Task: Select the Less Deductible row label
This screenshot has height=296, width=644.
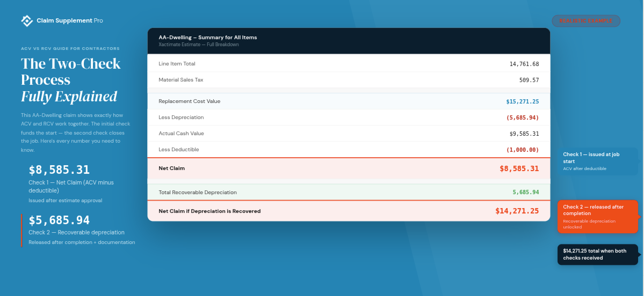Action: (x=179, y=149)
